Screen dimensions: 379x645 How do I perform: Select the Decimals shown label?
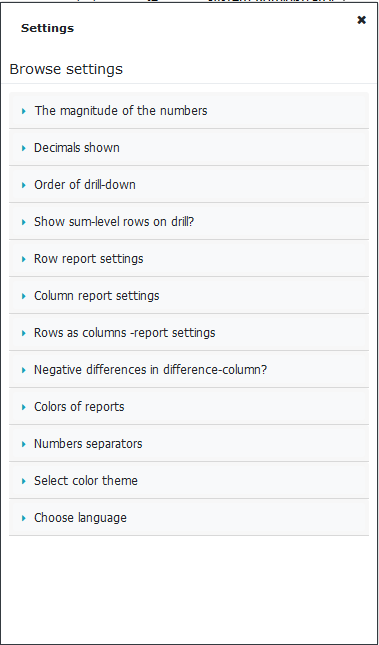coord(77,148)
